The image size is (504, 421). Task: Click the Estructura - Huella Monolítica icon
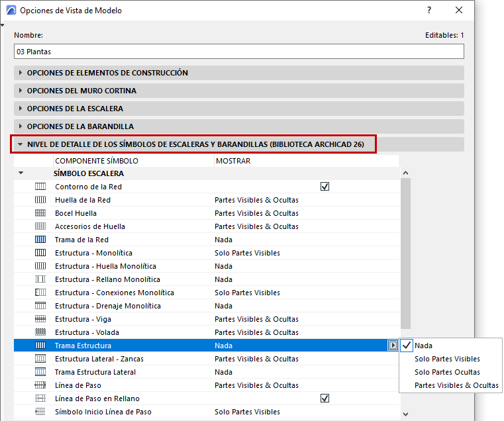40,266
